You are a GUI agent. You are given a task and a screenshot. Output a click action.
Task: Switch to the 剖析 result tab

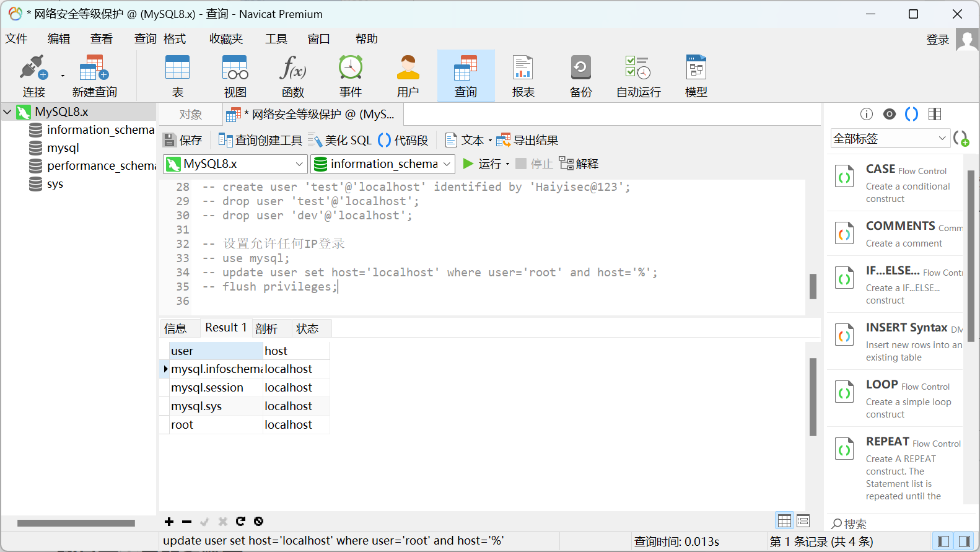[x=266, y=328]
